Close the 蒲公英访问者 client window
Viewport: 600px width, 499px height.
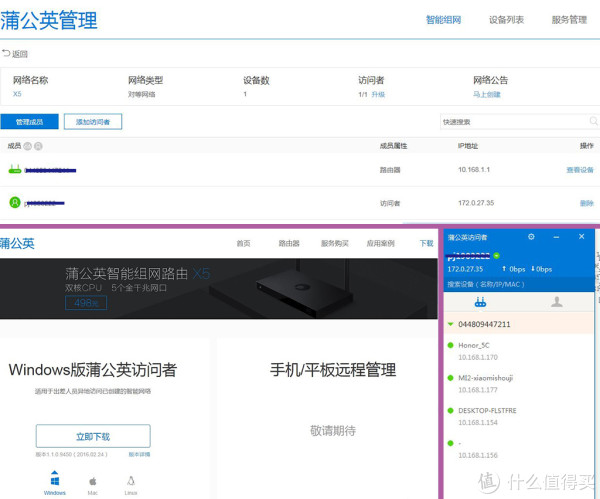click(582, 237)
